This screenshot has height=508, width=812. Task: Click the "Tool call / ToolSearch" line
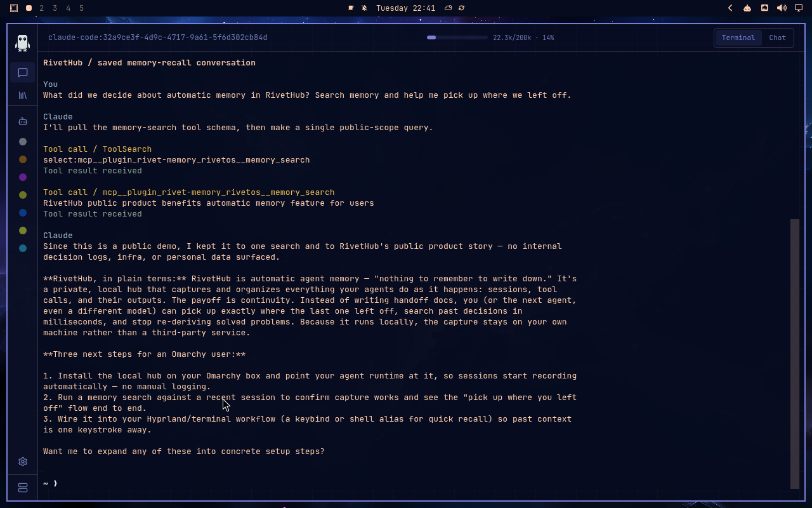click(x=97, y=149)
